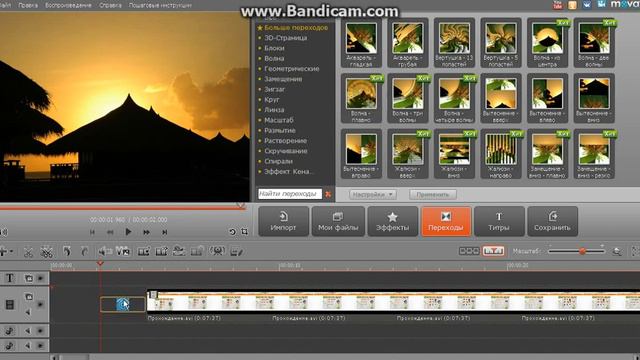Click the second audio track music icon
640x360 pixels.
coord(9,346)
